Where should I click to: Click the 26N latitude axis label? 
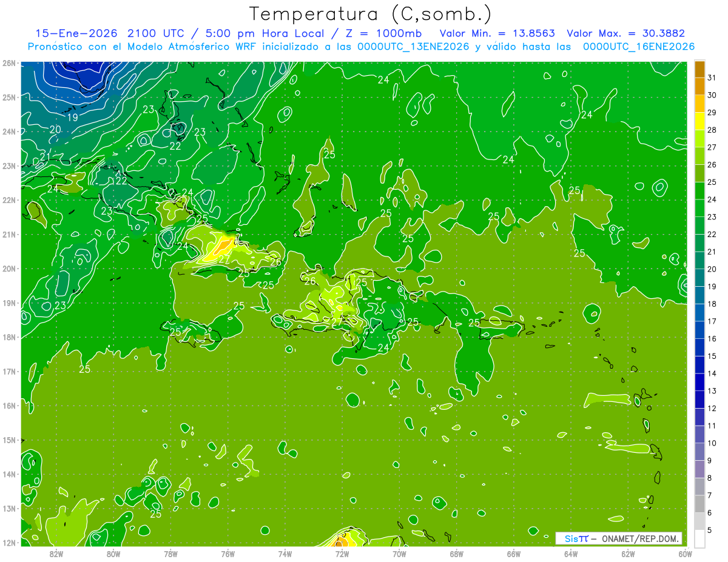[9, 63]
